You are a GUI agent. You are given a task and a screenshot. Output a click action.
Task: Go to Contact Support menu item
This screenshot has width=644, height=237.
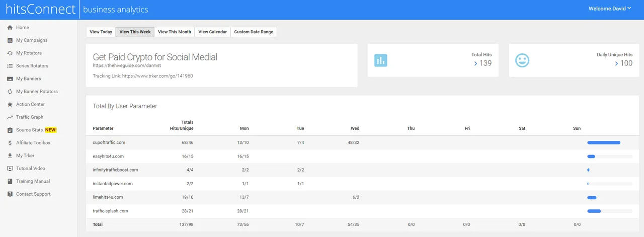[33, 194]
